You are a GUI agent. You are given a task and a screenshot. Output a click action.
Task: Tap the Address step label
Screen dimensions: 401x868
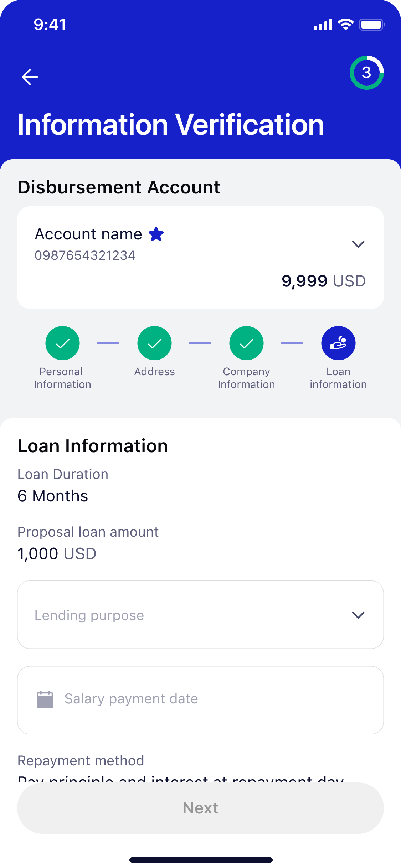154,372
